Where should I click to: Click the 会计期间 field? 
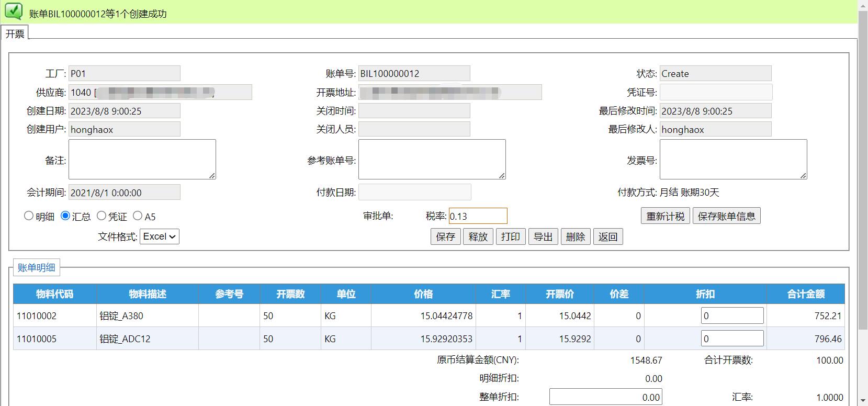pyautogui.click(x=125, y=192)
